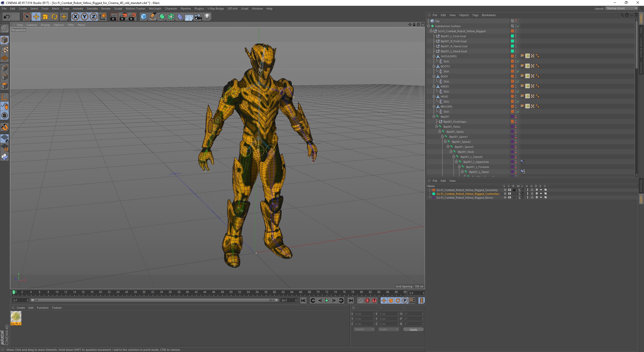Image resolution: width=644 pixels, height=352 pixels.
Task: Click Make Editable icon in left palette
Action: [x=5, y=29]
